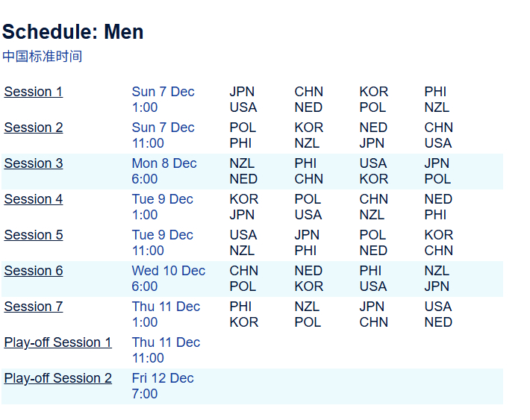The width and height of the screenshot is (530, 420).
Task: Click the Schedule: Men heading
Action: click(73, 32)
